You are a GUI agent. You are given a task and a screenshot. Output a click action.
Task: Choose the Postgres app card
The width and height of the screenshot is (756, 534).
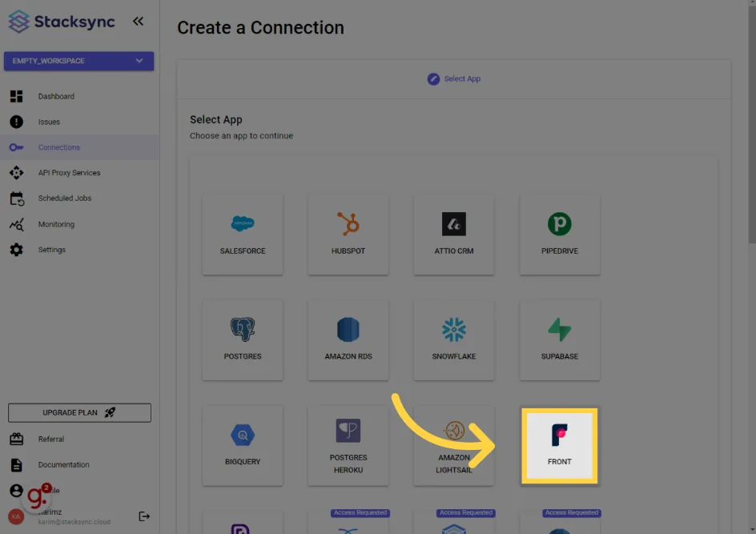pos(243,340)
